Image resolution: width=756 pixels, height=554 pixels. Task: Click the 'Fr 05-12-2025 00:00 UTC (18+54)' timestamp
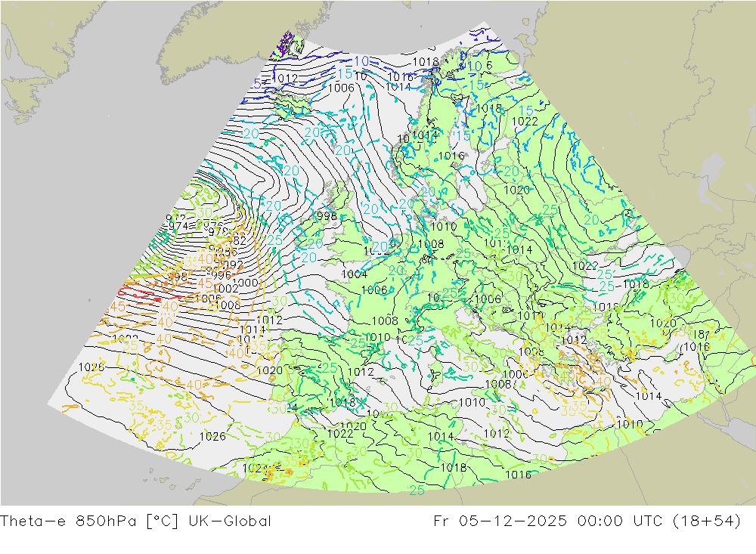587,522
